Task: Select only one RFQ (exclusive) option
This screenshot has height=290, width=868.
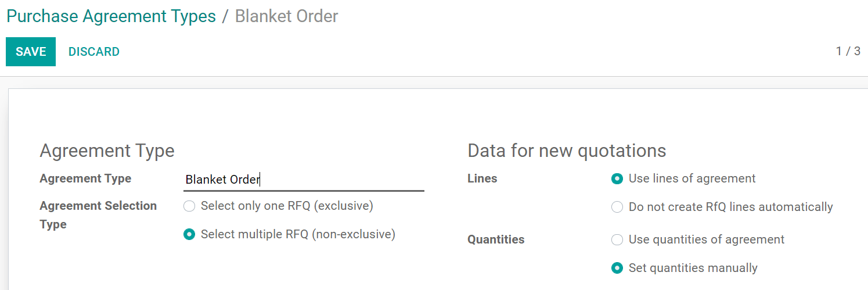Action: click(x=189, y=206)
